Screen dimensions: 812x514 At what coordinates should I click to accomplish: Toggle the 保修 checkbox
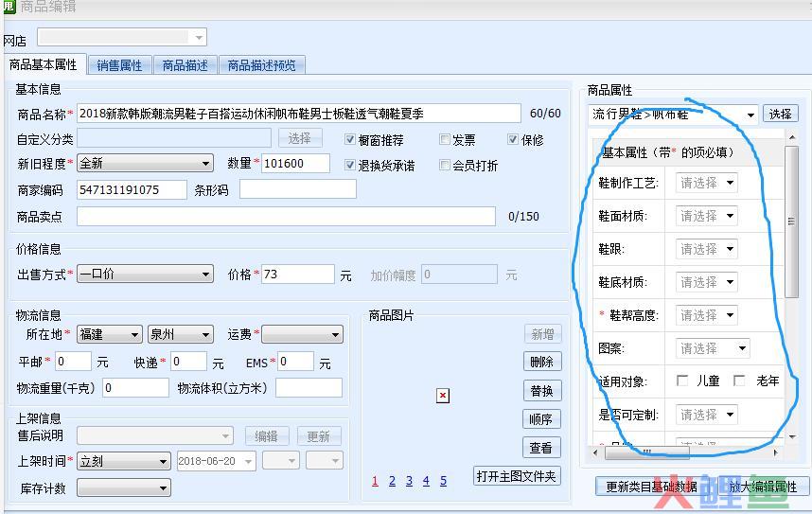pos(513,139)
